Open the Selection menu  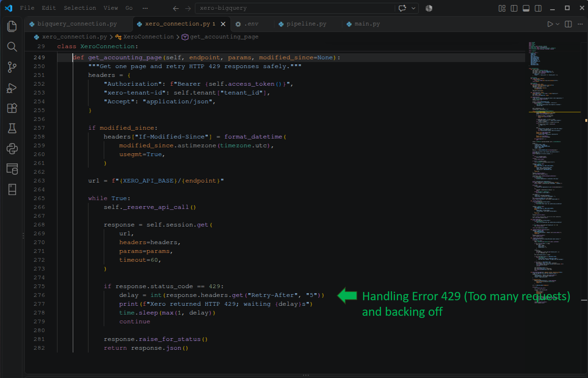click(80, 8)
